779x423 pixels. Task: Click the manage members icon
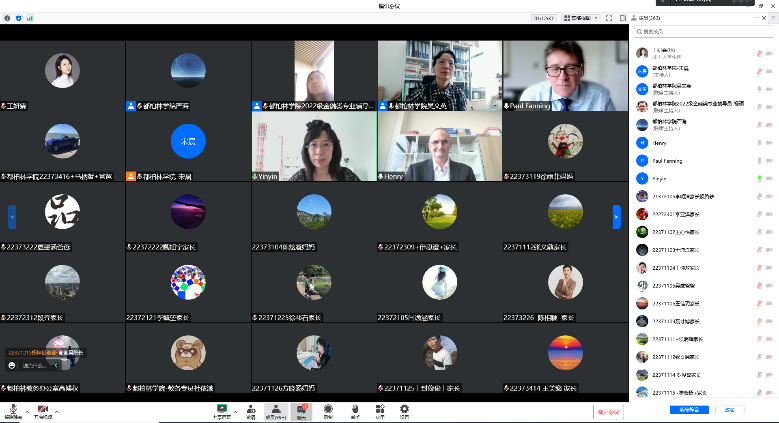click(276, 409)
